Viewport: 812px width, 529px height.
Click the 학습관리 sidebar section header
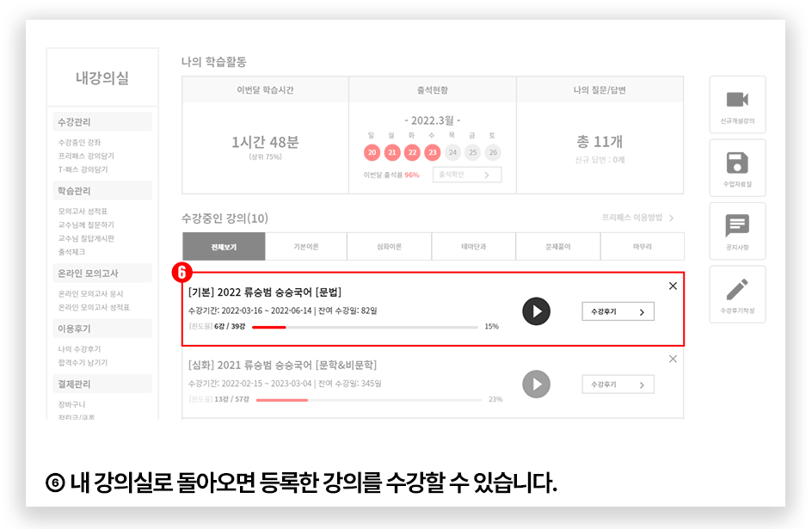coord(102,191)
